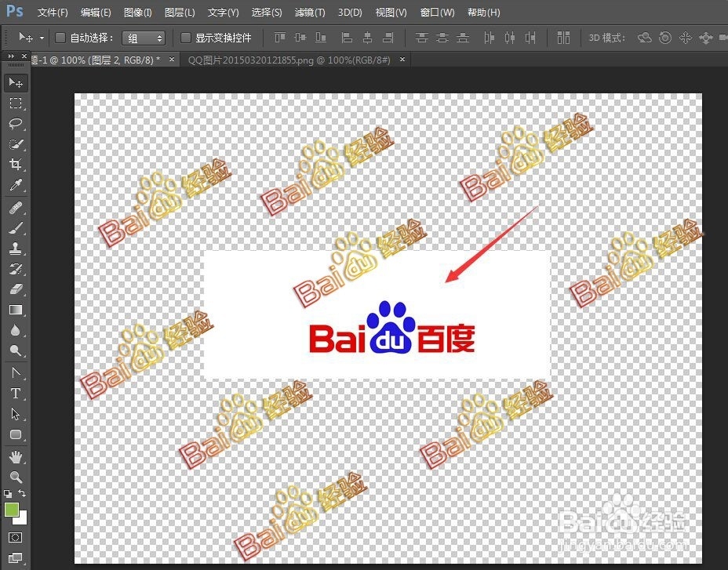Select the Blur tool
Screen dimensions: 728x570
(16, 330)
